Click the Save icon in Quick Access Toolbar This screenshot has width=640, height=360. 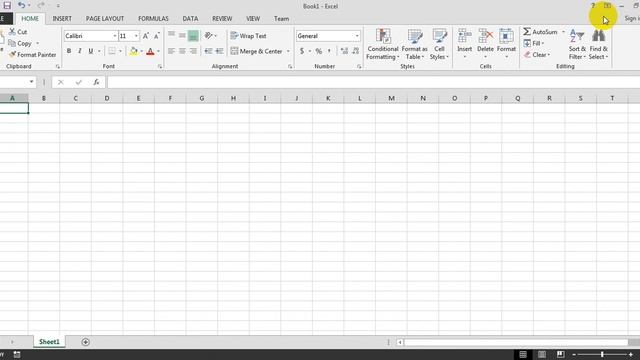tap(7, 5)
